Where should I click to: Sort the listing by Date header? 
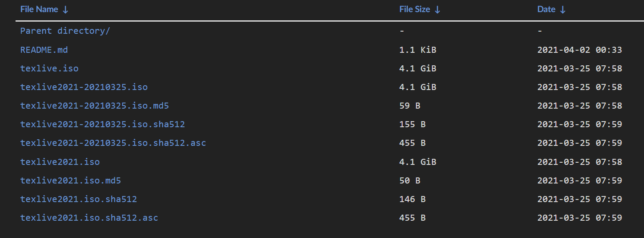point(546,10)
